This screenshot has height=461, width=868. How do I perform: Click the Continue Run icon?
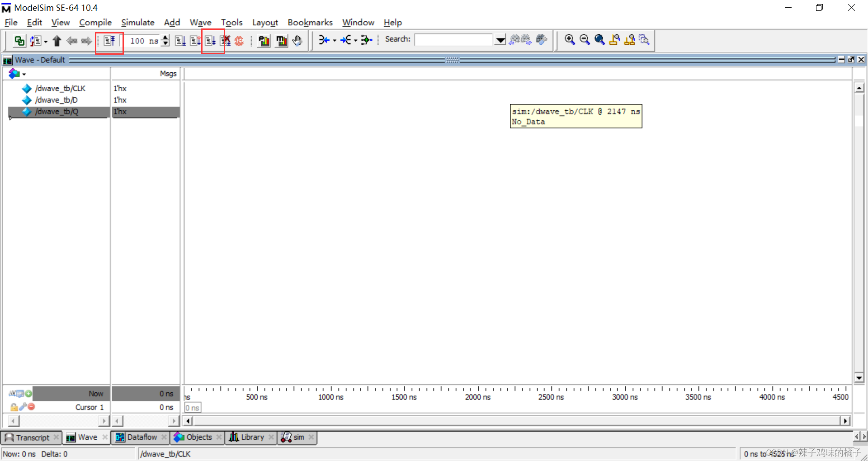point(195,41)
